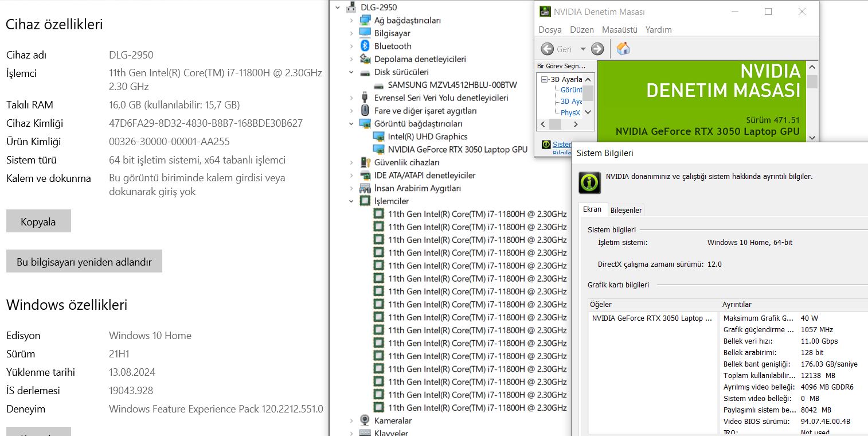Click the Maksimum Grafik 40 W detail row

(793, 318)
